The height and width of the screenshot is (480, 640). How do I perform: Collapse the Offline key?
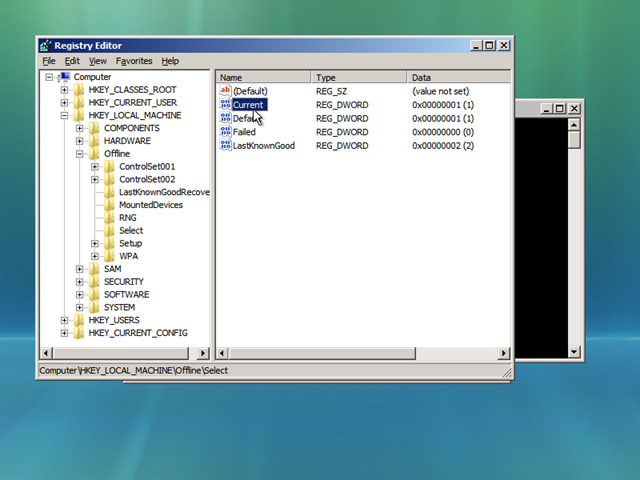[80, 154]
